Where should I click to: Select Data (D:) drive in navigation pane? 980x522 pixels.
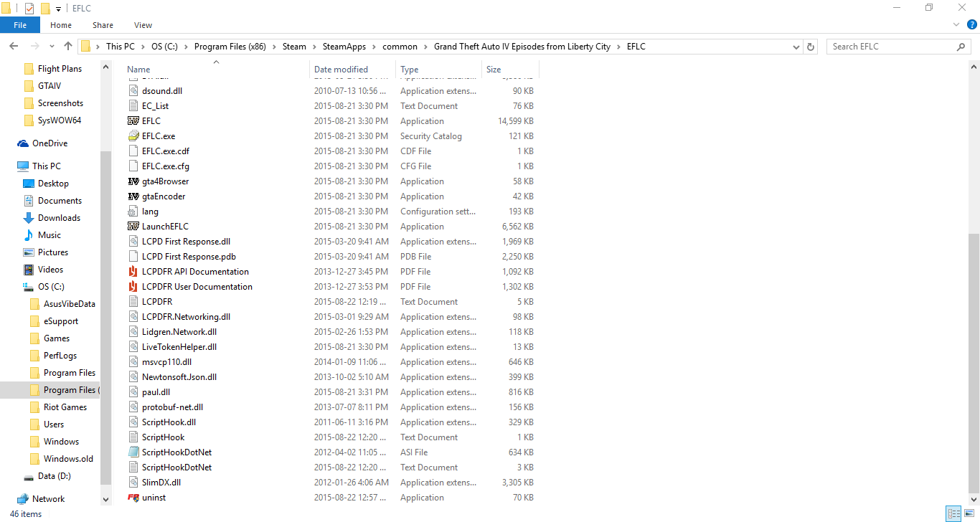[x=55, y=476]
